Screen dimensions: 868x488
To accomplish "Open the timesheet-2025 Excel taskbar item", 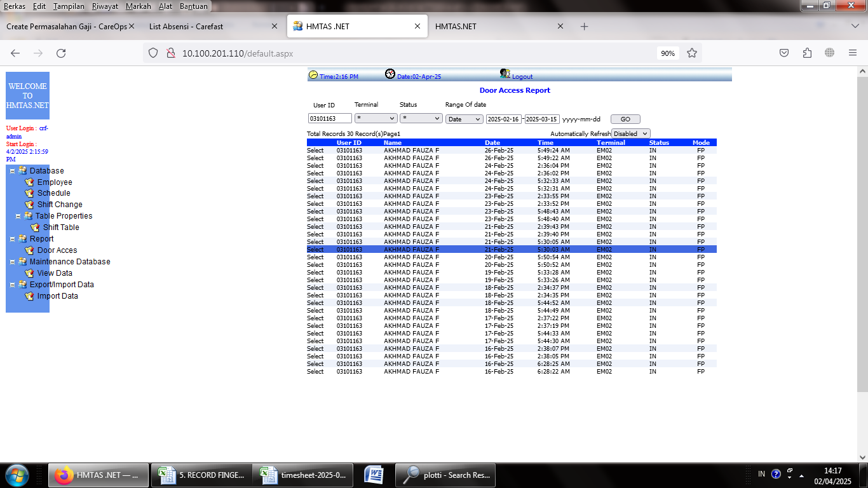I will pyautogui.click(x=303, y=475).
